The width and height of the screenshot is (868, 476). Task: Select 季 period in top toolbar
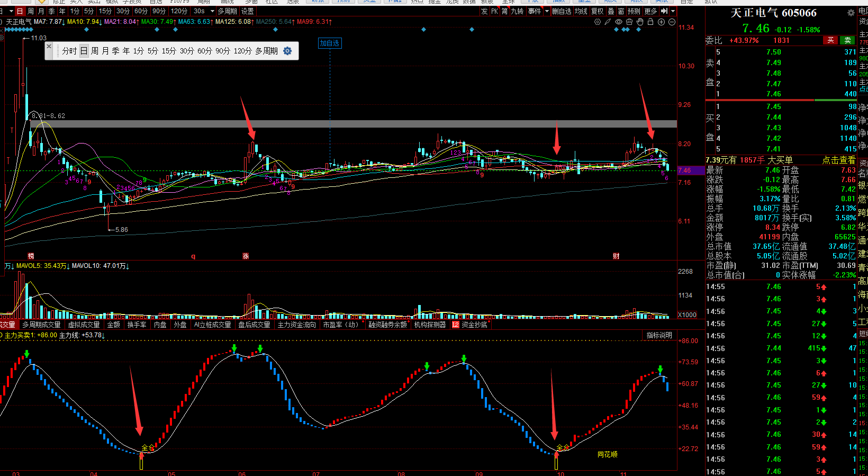[52, 11]
